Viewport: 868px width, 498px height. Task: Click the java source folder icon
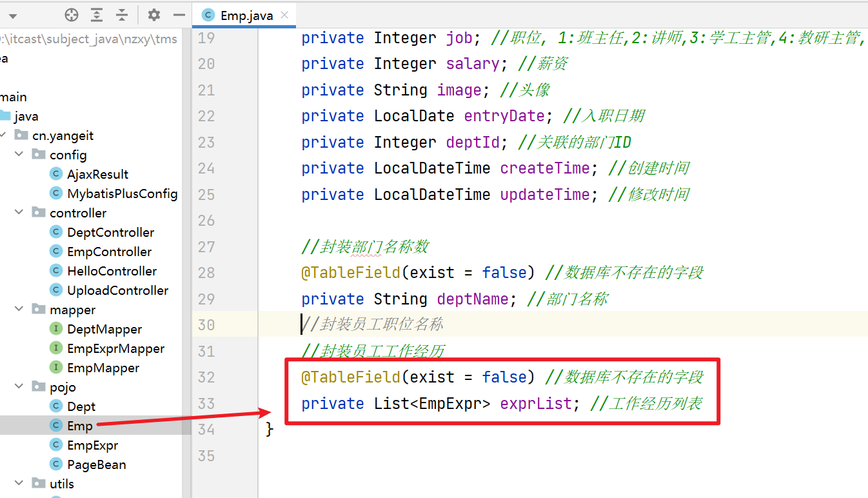tap(6, 116)
